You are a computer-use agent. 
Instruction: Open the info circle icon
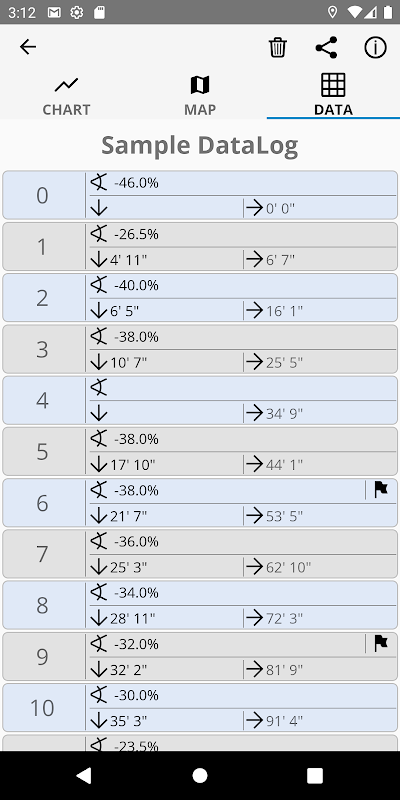[x=376, y=47]
